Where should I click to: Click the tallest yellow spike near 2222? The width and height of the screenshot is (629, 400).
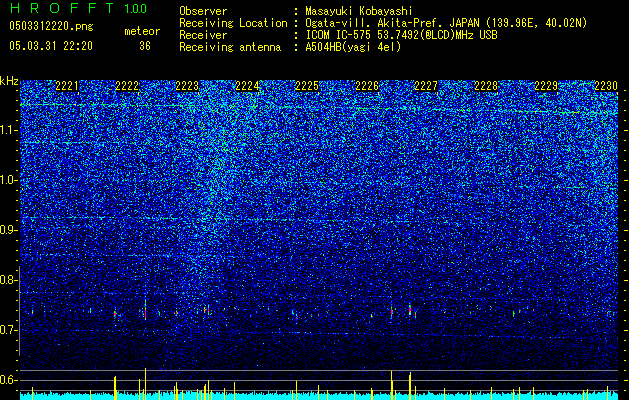tap(145, 384)
